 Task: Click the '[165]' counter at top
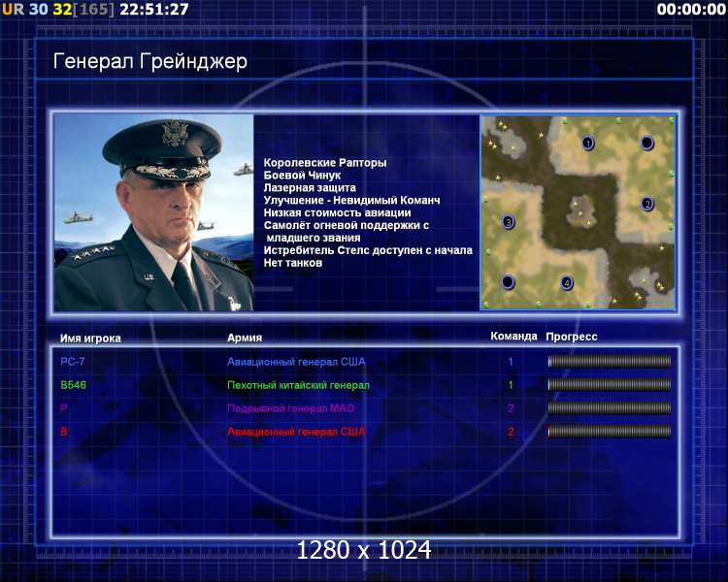(x=93, y=9)
